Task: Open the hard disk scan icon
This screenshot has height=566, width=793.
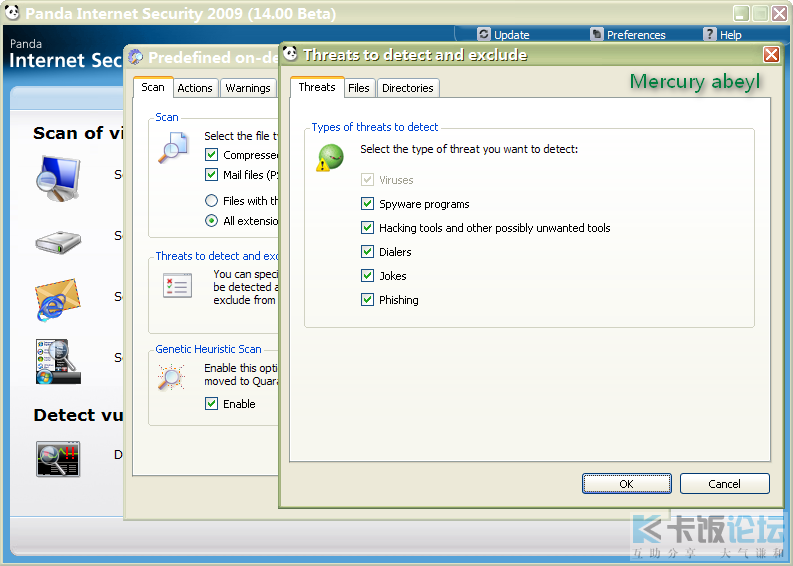Action: pos(58,242)
